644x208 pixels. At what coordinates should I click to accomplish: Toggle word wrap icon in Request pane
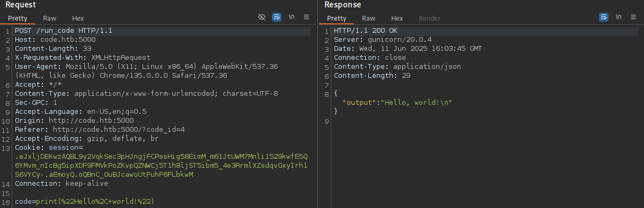[x=277, y=17]
